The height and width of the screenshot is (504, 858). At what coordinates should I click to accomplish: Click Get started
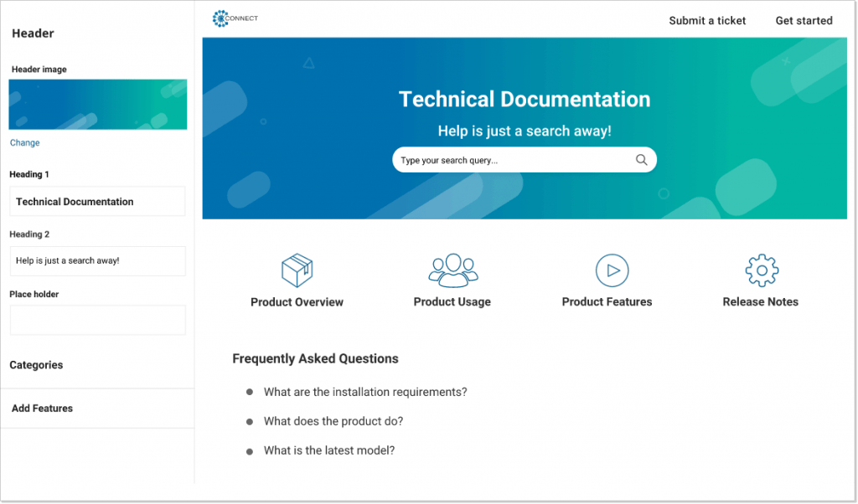pyautogui.click(x=803, y=20)
